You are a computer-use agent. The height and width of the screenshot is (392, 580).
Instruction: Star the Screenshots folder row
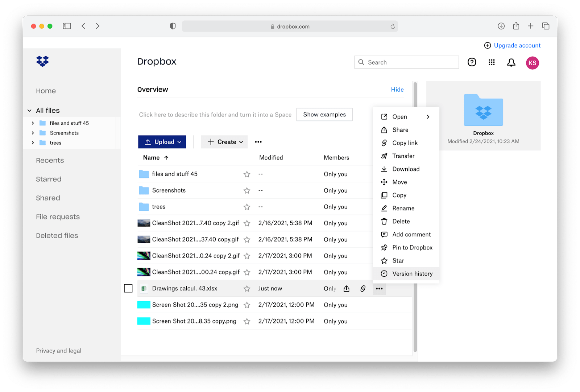(x=247, y=191)
